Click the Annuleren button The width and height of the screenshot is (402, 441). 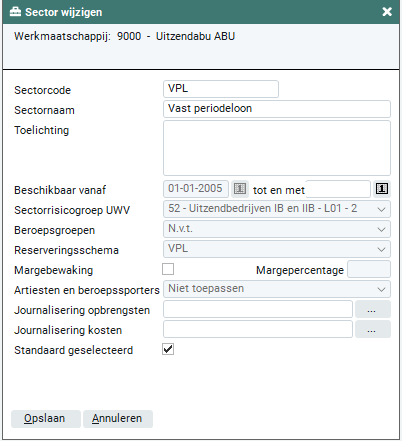click(118, 419)
